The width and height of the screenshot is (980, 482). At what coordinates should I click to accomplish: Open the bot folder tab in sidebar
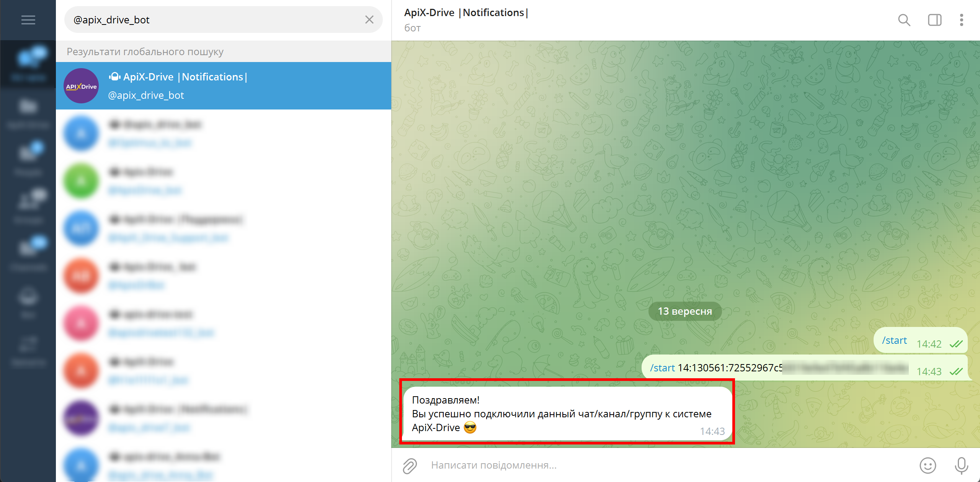(28, 302)
